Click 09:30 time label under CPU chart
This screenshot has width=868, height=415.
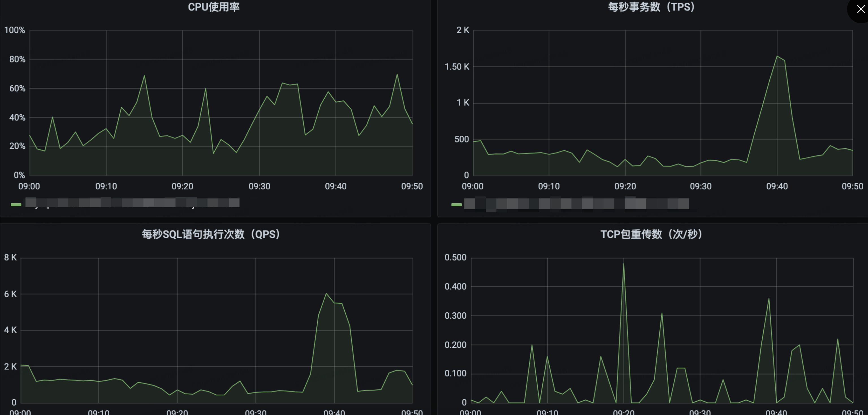point(260,187)
